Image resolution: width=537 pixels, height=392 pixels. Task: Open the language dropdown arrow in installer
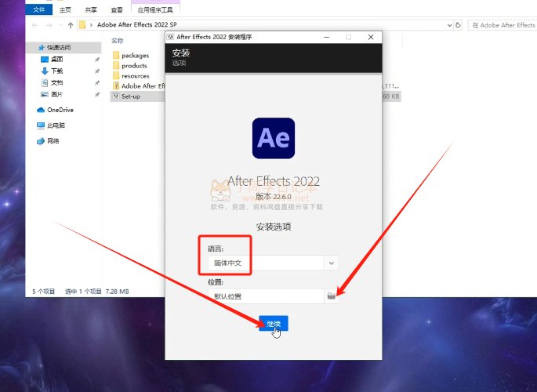pyautogui.click(x=331, y=263)
